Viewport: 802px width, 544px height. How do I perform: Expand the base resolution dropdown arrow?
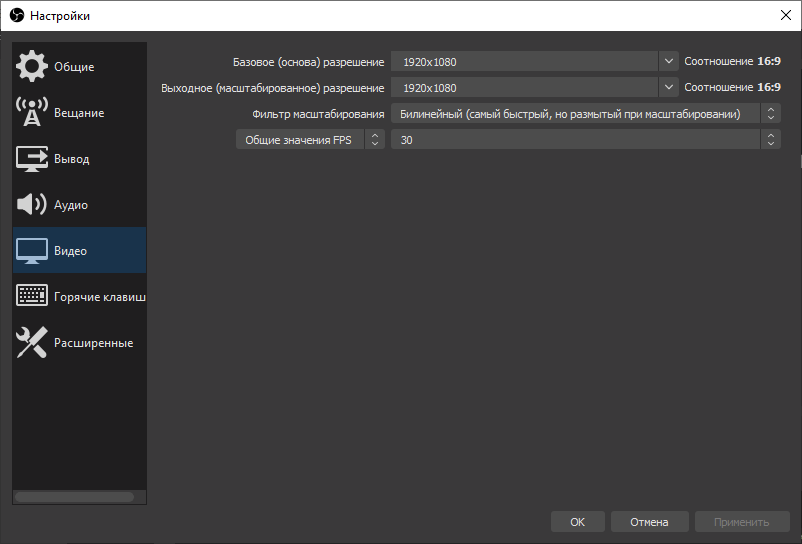click(x=669, y=62)
